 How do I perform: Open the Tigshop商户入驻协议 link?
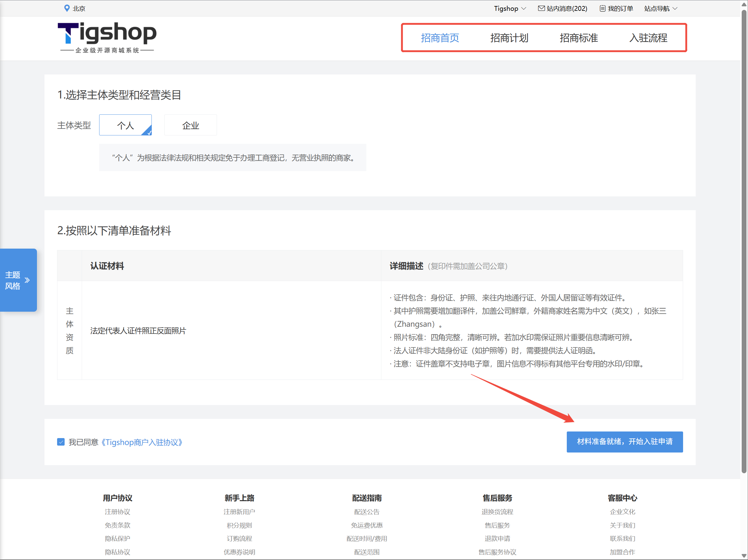(142, 442)
